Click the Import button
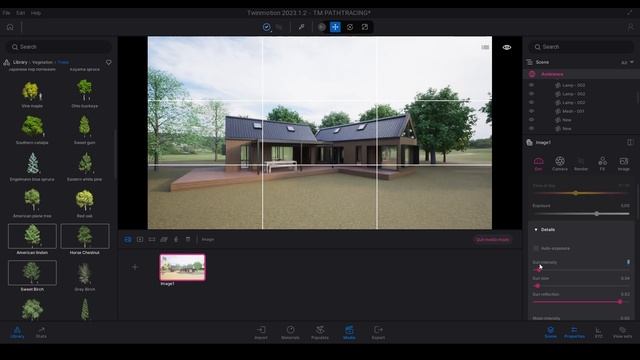This screenshot has height=360, width=640. pos(261,332)
